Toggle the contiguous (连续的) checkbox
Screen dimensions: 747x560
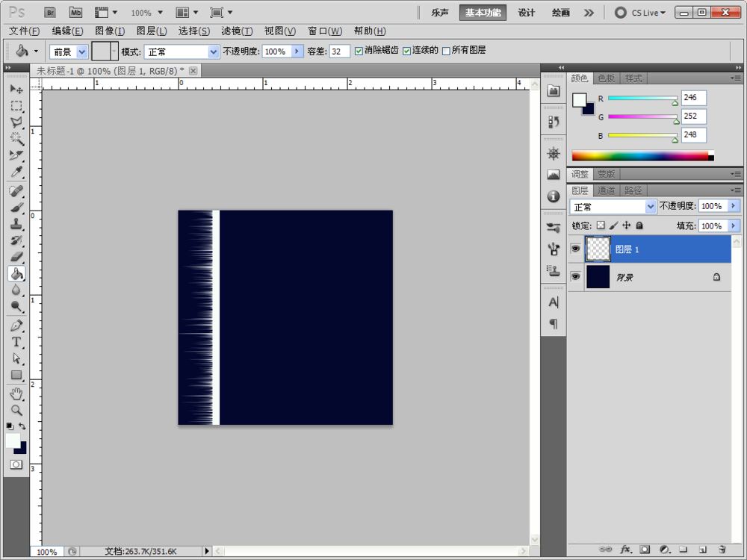pyautogui.click(x=406, y=51)
